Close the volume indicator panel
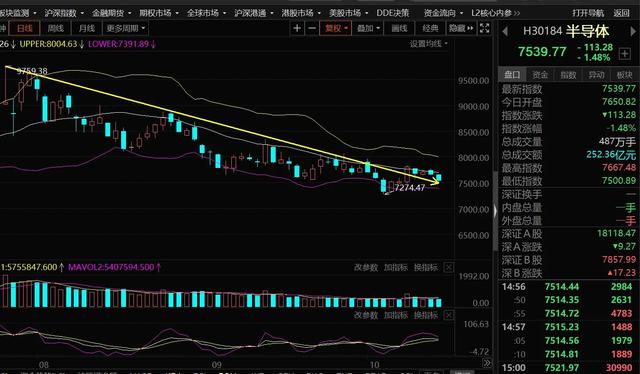 tap(449, 267)
